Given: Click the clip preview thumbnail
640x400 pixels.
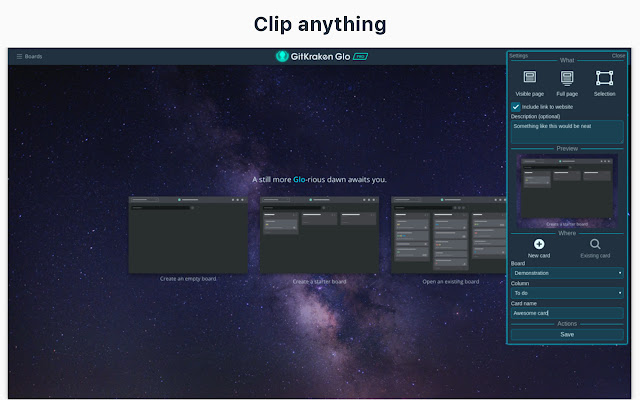Looking at the screenshot, I should [567, 191].
